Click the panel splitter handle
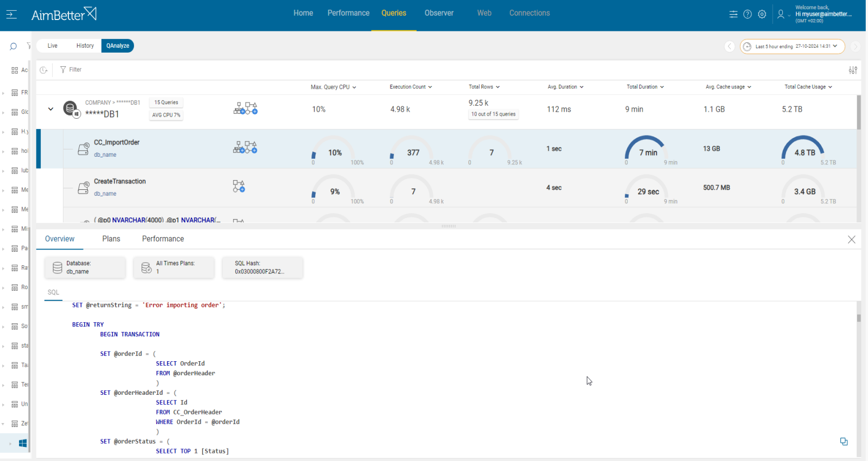 point(449,226)
